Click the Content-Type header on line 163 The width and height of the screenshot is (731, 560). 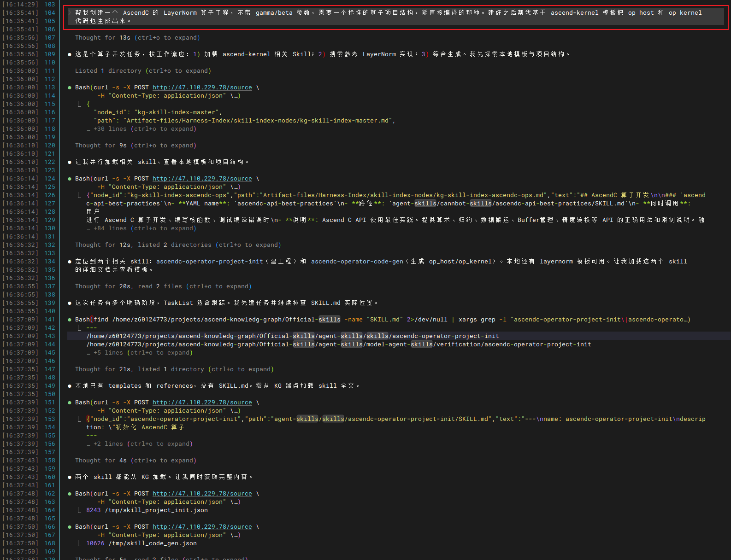point(169,502)
